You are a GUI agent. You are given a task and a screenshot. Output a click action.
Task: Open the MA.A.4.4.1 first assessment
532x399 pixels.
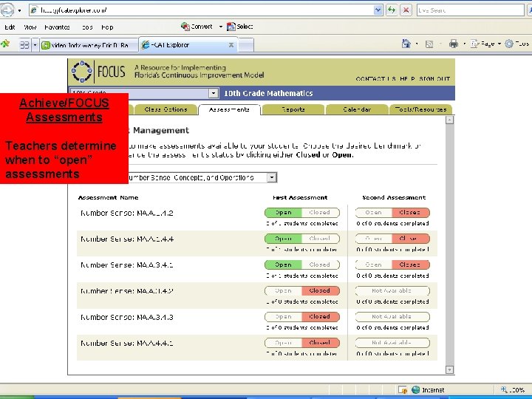tap(283, 343)
